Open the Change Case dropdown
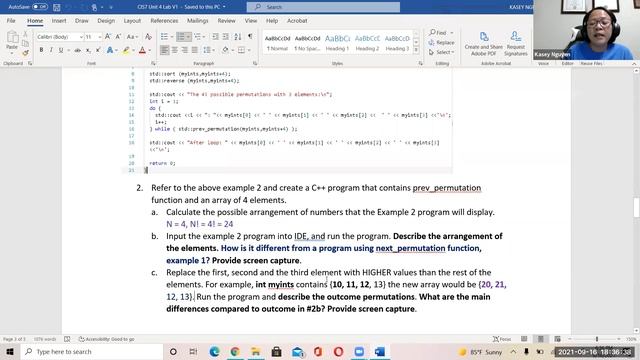Image resolution: width=640 pixels, height=360 pixels. point(131,37)
